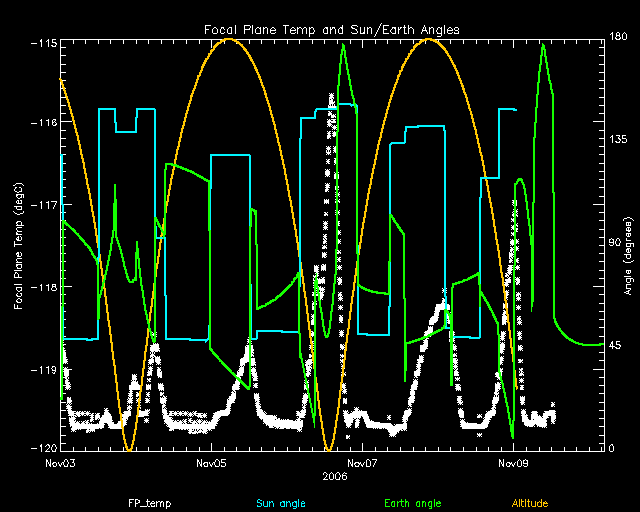Select the Nov03 date tick label
This screenshot has height=512, width=640.
60,464
